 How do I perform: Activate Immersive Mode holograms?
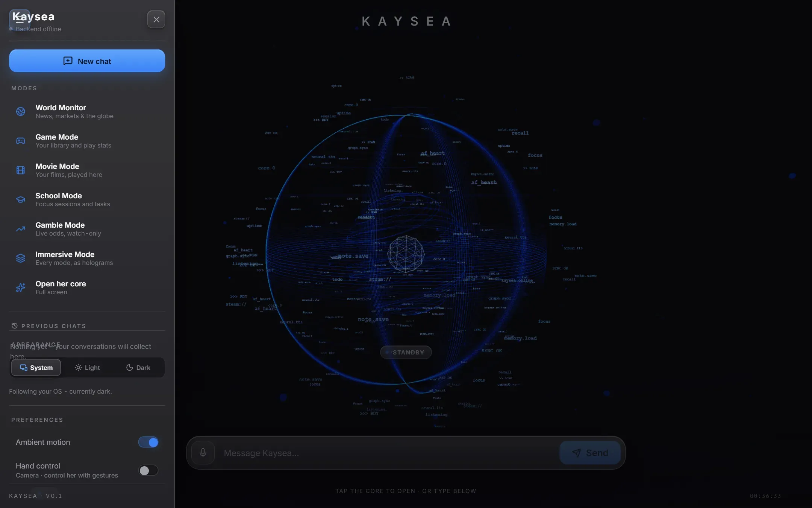click(x=87, y=258)
